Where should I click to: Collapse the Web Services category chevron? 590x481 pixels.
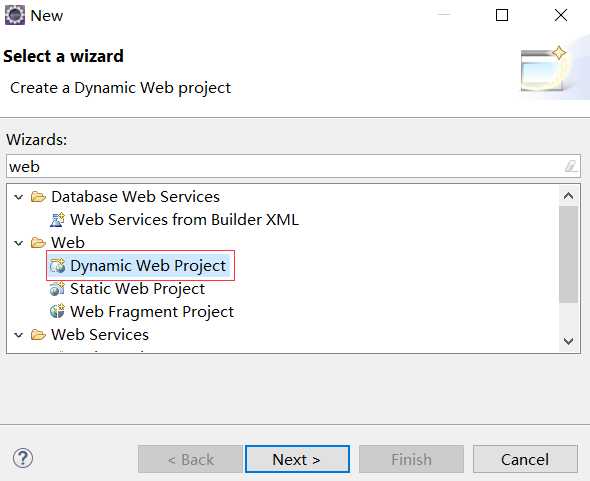pyautogui.click(x=18, y=335)
